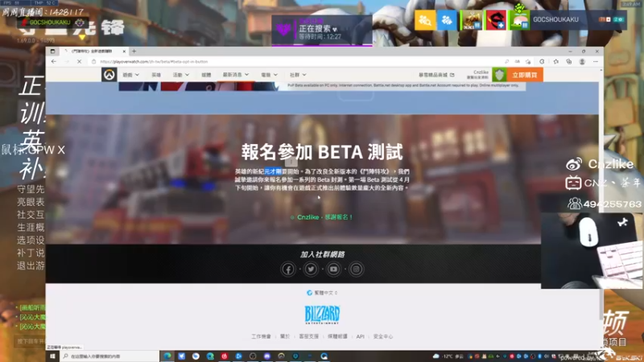Open the 暴雪精品商城 link
This screenshot has height=362, width=644.
point(436,75)
